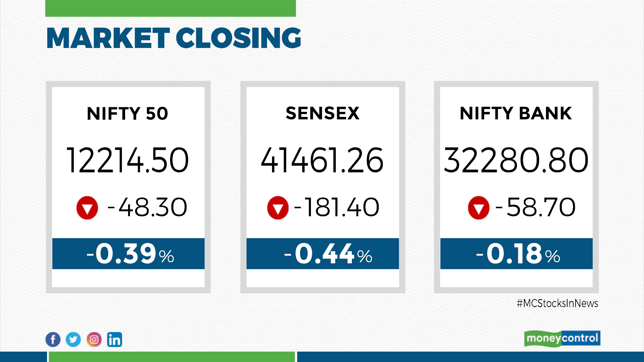Select the MARKET CLOSING heading
Viewport: 644px width, 362px height.
[174, 38]
